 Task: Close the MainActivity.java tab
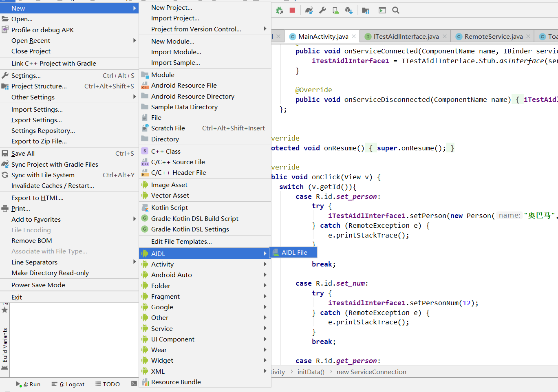[x=354, y=36]
